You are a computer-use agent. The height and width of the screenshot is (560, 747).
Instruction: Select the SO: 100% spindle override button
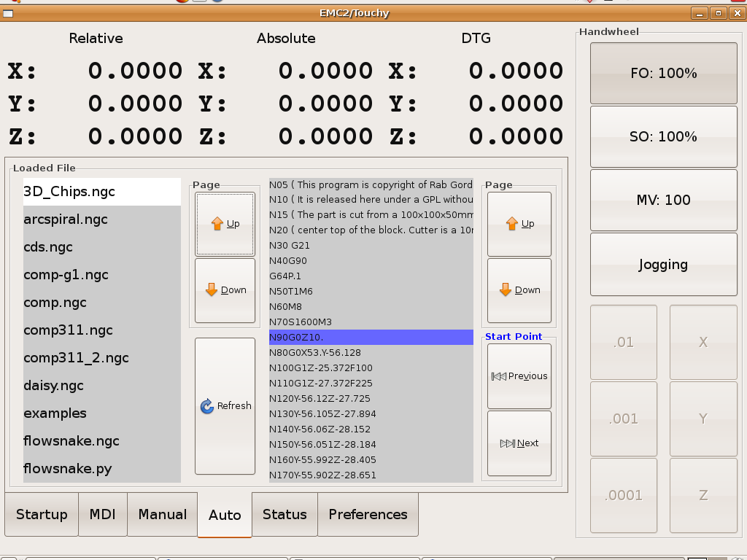(x=664, y=136)
